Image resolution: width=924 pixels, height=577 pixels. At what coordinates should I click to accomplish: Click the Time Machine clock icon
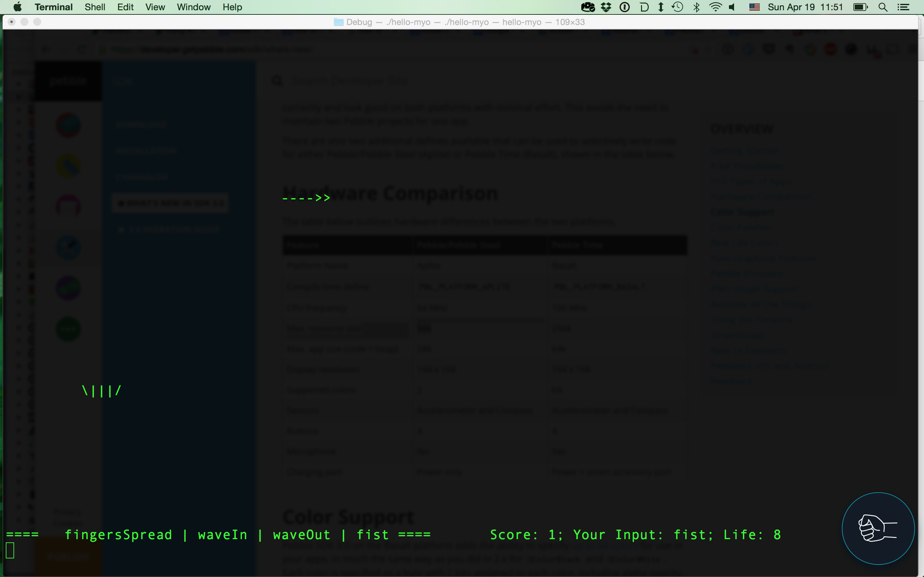(x=678, y=7)
